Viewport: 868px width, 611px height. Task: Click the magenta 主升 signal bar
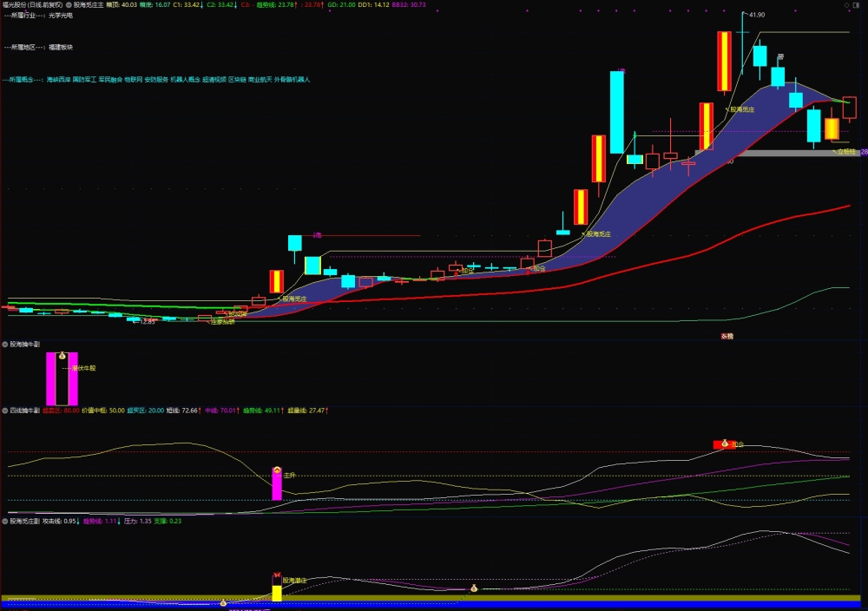click(277, 484)
